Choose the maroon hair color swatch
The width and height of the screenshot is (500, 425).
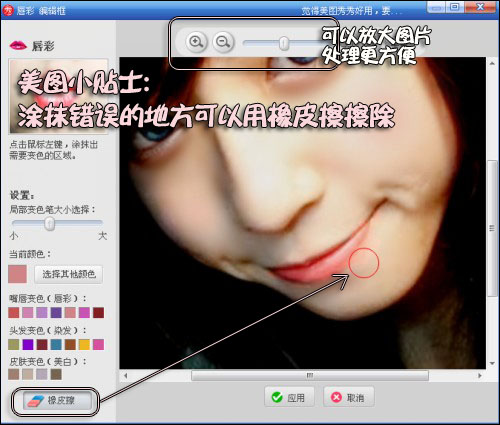(x=42, y=344)
